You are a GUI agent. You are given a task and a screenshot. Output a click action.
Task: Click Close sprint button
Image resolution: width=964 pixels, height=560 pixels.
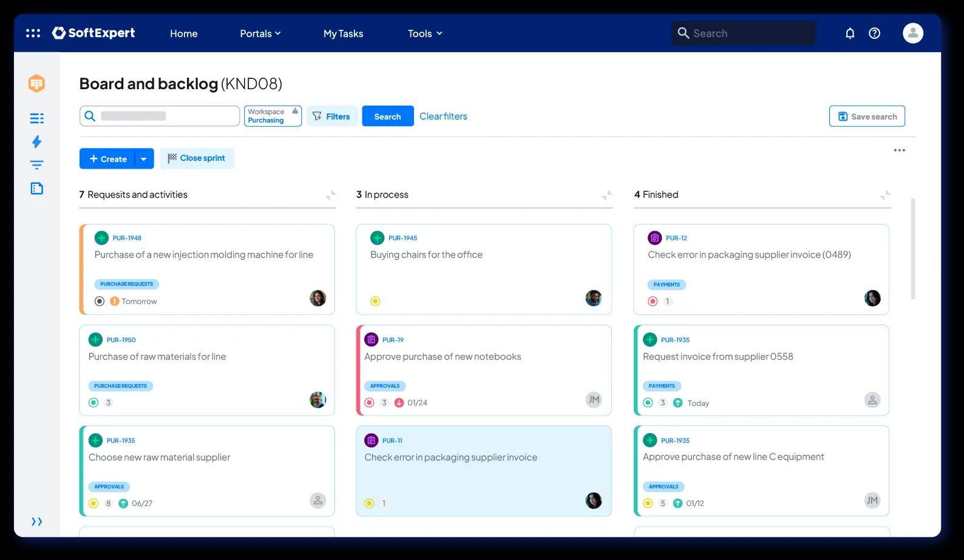click(197, 158)
